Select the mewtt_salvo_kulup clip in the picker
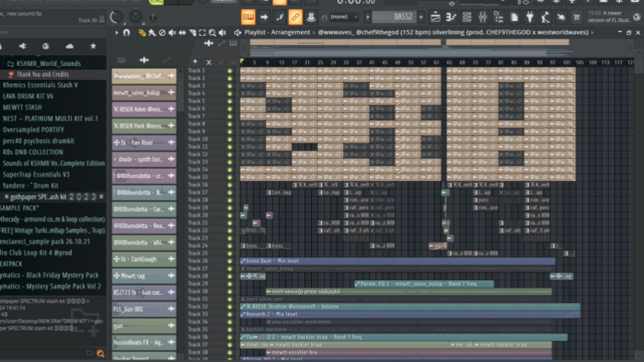This screenshot has width=644, height=362. point(144,93)
